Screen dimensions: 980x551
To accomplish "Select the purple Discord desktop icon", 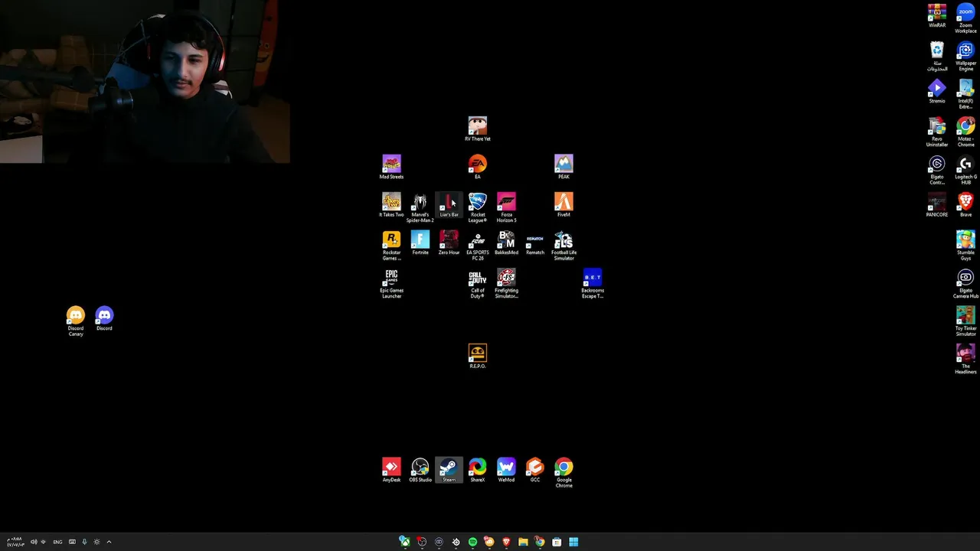I will pos(104,318).
